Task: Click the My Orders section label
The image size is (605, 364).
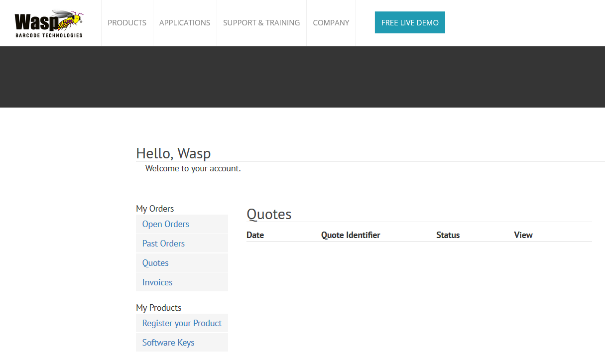Action: click(x=155, y=209)
